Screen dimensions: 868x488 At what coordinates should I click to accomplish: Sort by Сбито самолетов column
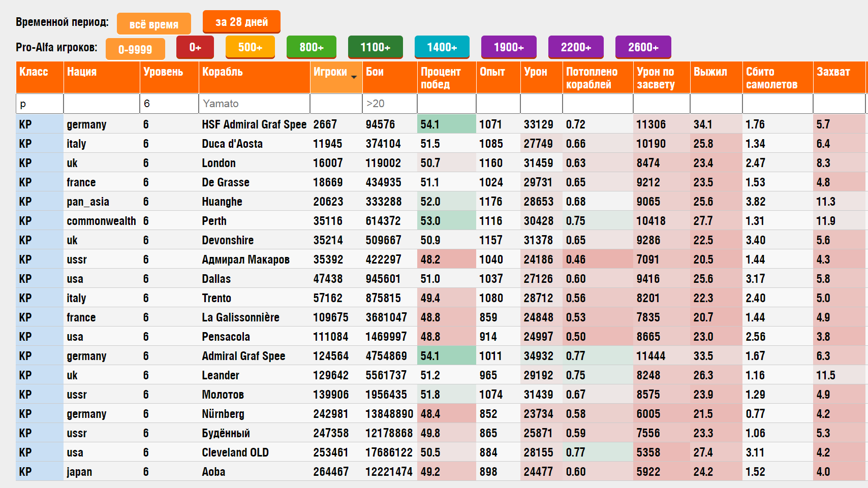(771, 78)
